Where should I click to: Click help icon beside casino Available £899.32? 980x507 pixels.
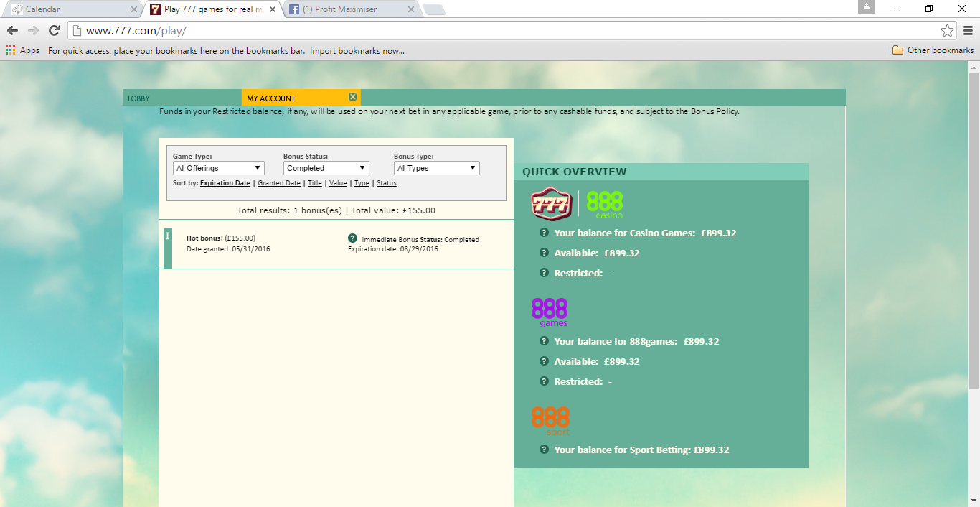click(x=544, y=253)
